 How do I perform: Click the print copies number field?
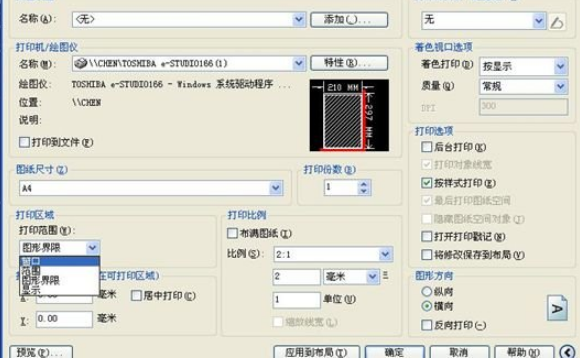tap(341, 188)
